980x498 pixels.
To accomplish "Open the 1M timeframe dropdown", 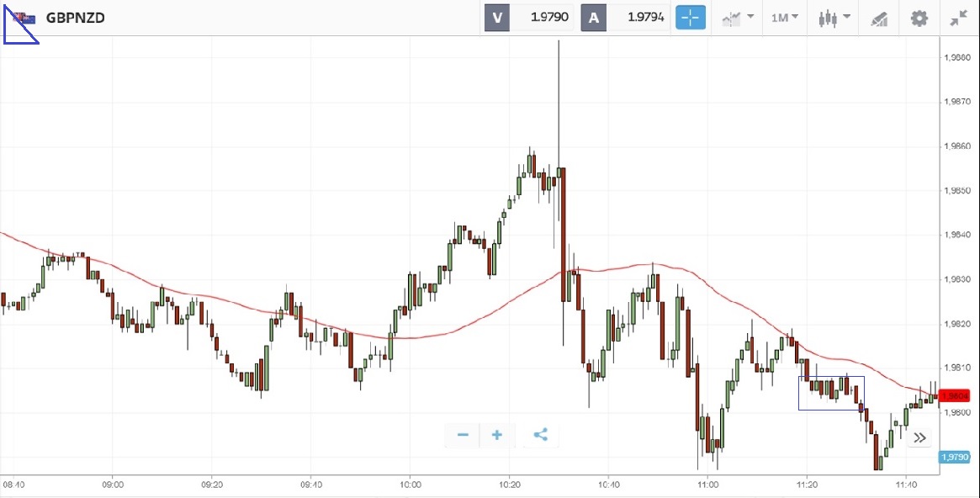I will pyautogui.click(x=785, y=18).
